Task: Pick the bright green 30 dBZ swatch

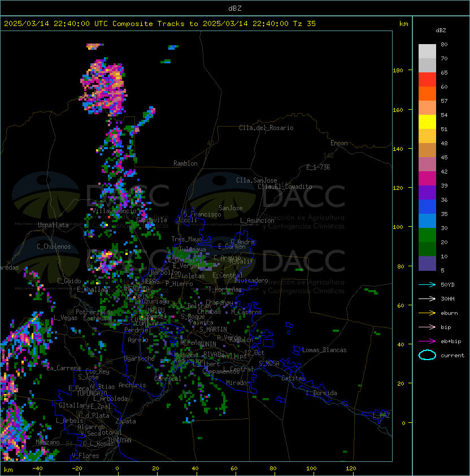Action: click(x=427, y=235)
